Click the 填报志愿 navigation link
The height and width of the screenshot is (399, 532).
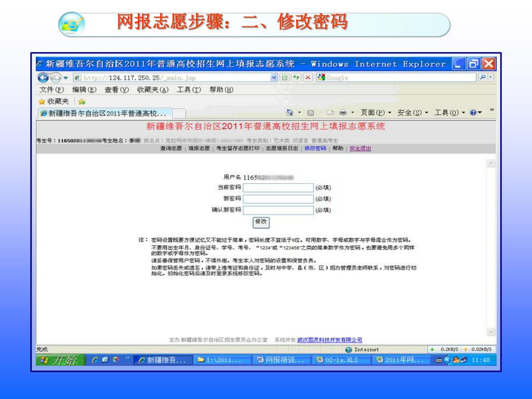199,148
